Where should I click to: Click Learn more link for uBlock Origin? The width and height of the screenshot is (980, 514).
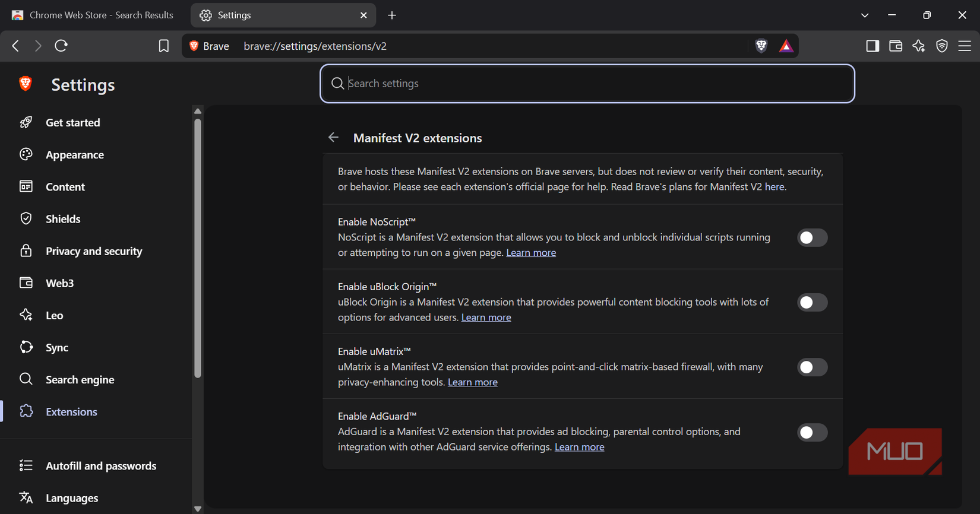486,318
